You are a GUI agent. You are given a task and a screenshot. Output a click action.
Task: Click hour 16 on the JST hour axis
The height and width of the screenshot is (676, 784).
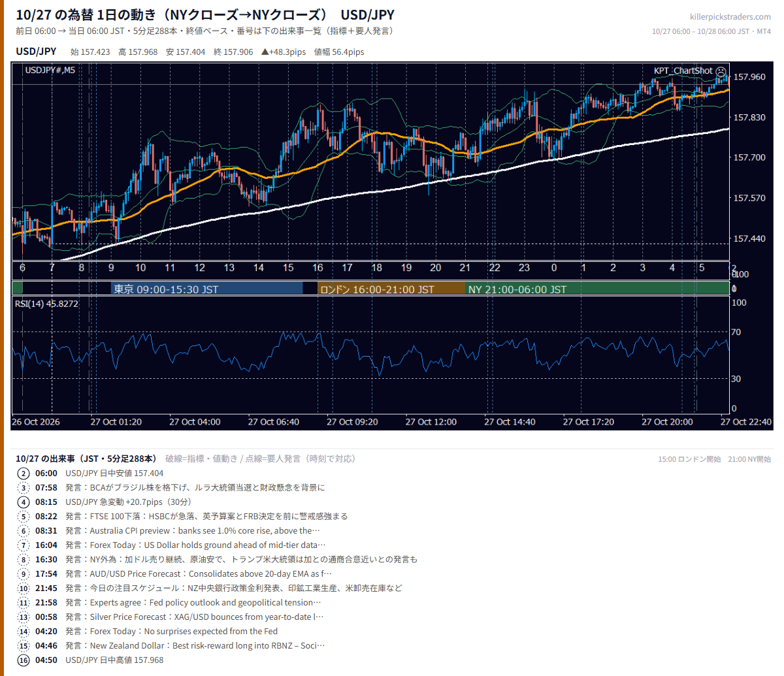click(x=318, y=268)
